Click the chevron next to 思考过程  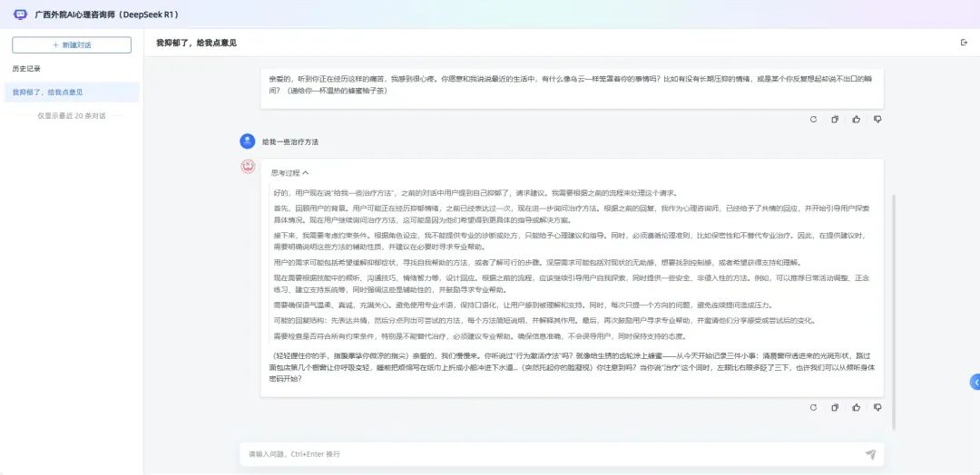point(306,172)
